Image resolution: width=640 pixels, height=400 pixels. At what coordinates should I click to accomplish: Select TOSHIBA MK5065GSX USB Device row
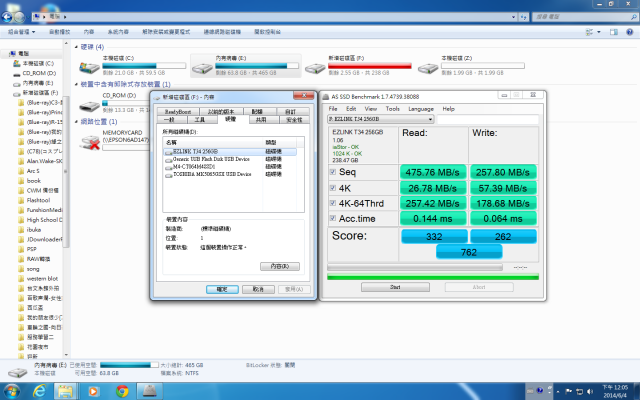(229, 174)
